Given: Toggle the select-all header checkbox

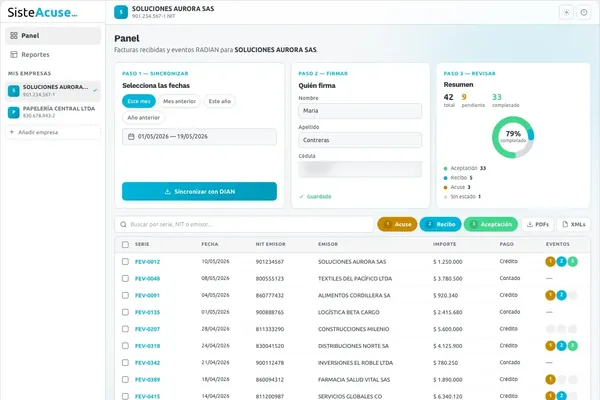Looking at the screenshot, I should pos(125,244).
